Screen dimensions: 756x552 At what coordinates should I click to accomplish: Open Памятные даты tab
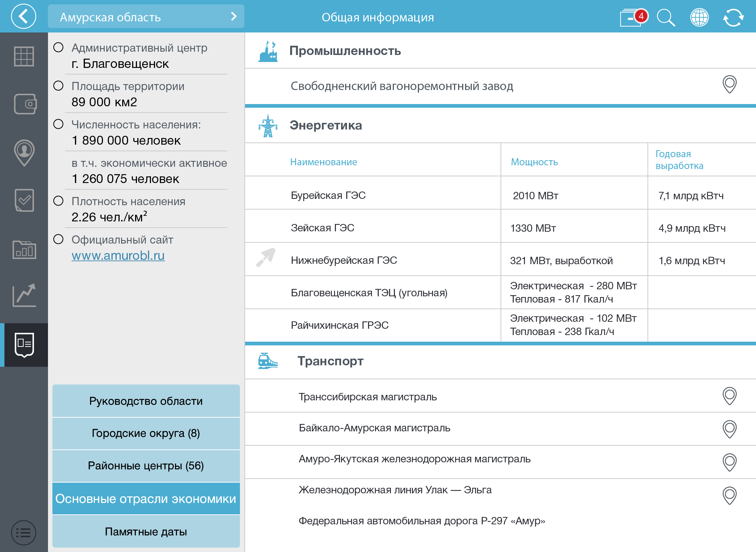146,531
